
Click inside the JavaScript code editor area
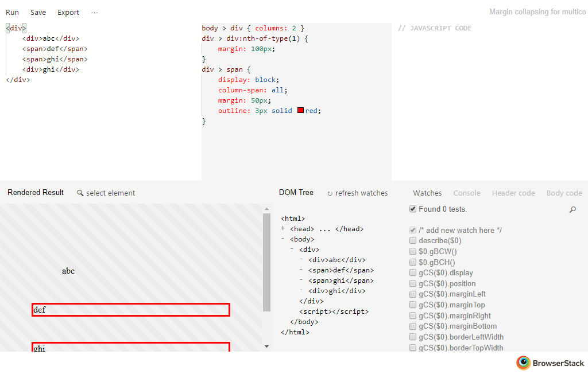[488, 103]
